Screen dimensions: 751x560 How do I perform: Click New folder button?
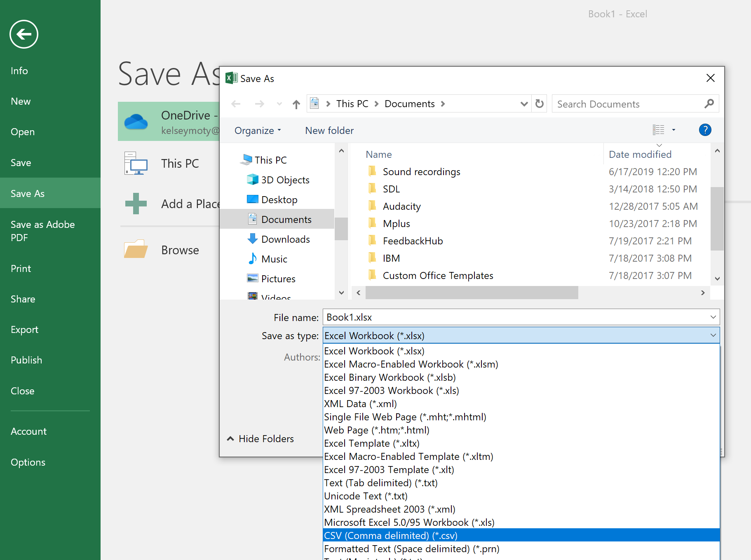pyautogui.click(x=329, y=131)
